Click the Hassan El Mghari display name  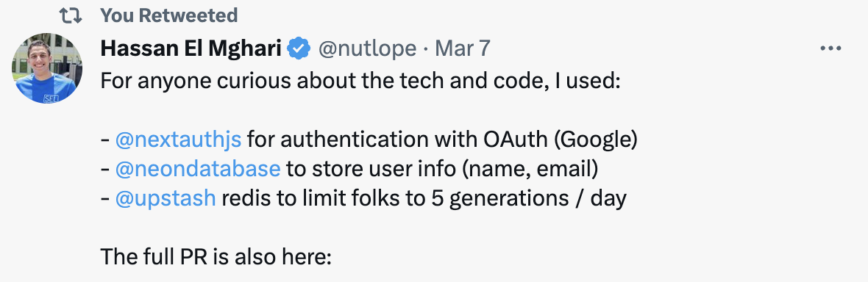point(191,49)
